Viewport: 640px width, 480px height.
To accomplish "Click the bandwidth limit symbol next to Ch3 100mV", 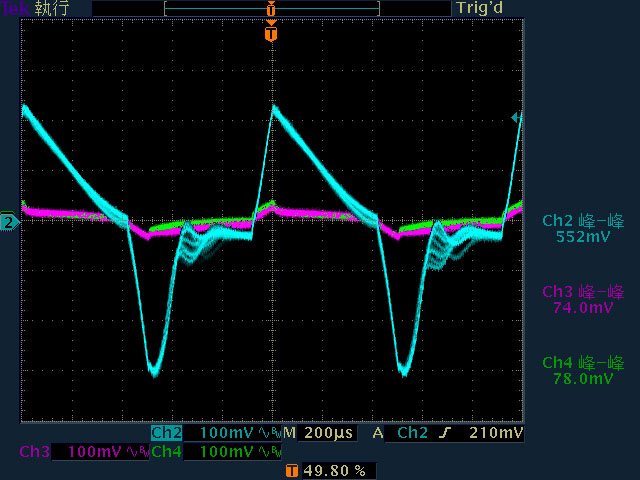I will tap(135, 452).
